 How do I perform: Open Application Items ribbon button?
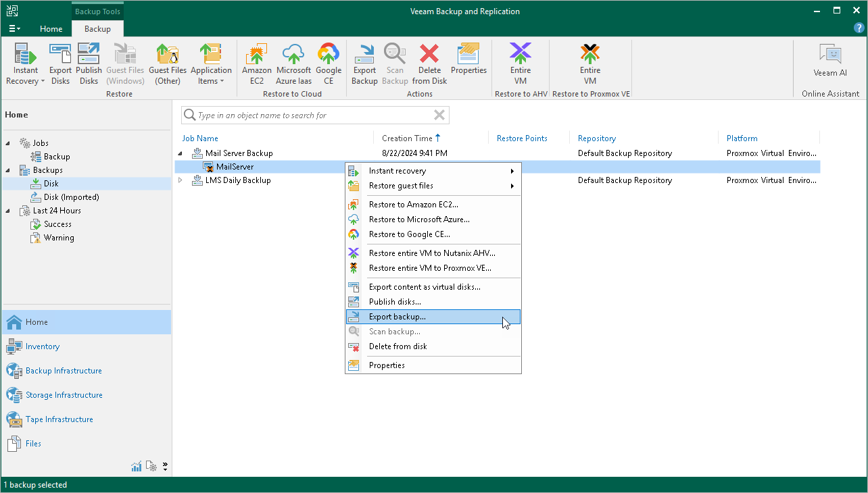211,64
